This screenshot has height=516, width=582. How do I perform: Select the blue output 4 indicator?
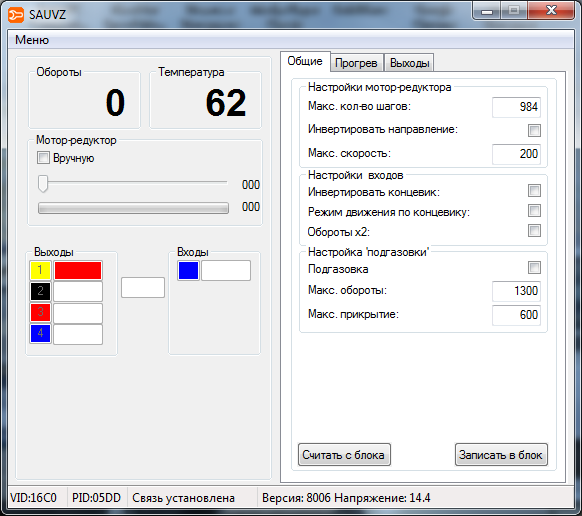[40, 333]
